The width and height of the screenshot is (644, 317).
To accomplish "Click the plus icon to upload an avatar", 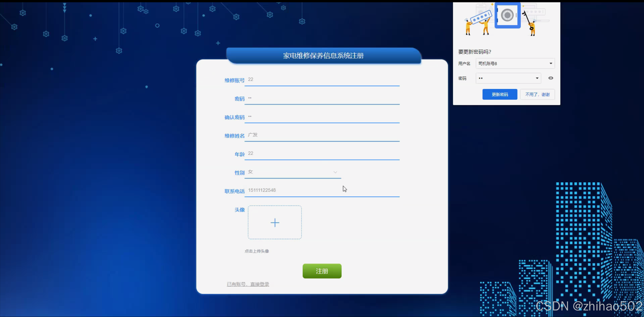I will (275, 223).
